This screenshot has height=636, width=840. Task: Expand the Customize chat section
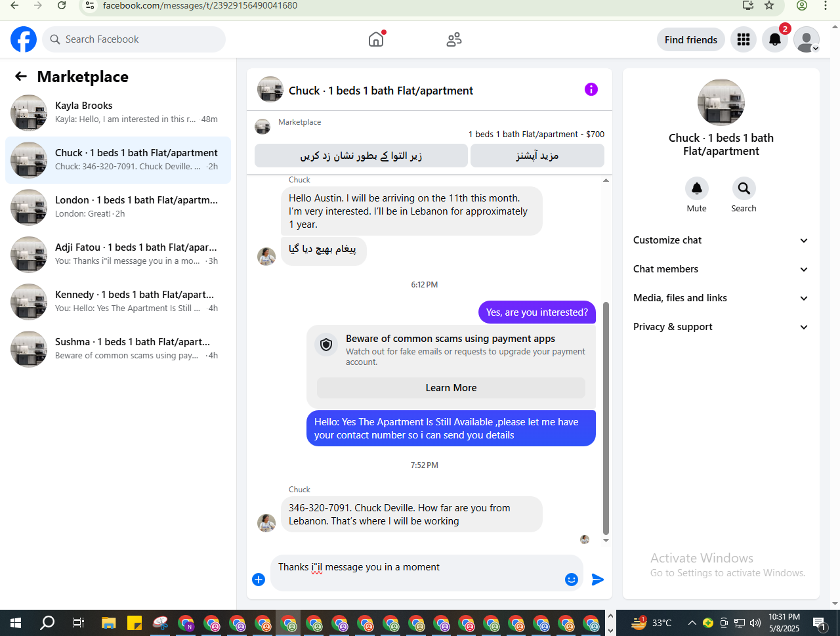click(x=721, y=240)
